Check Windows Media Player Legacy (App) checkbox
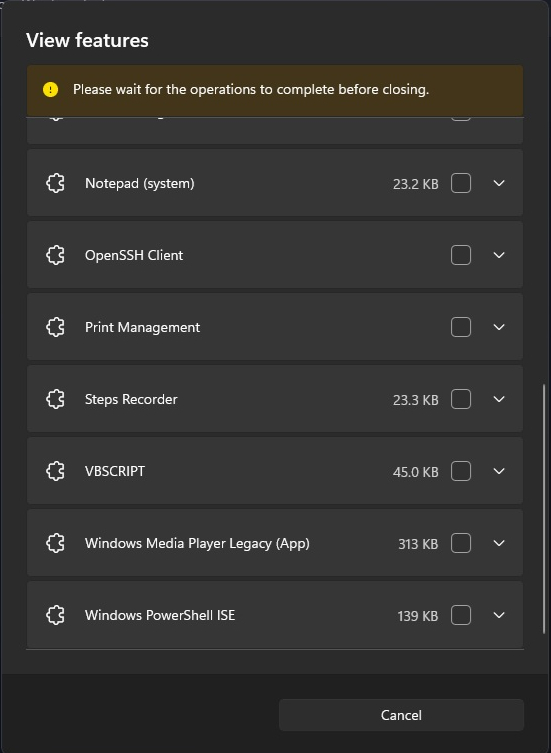The height and width of the screenshot is (753, 551). pos(461,543)
